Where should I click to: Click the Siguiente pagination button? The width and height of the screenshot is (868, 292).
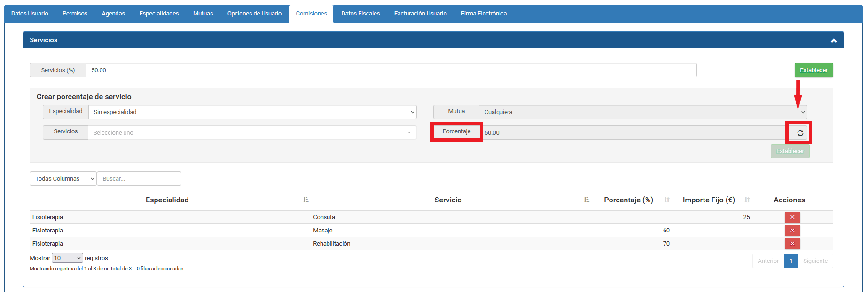[x=815, y=261]
